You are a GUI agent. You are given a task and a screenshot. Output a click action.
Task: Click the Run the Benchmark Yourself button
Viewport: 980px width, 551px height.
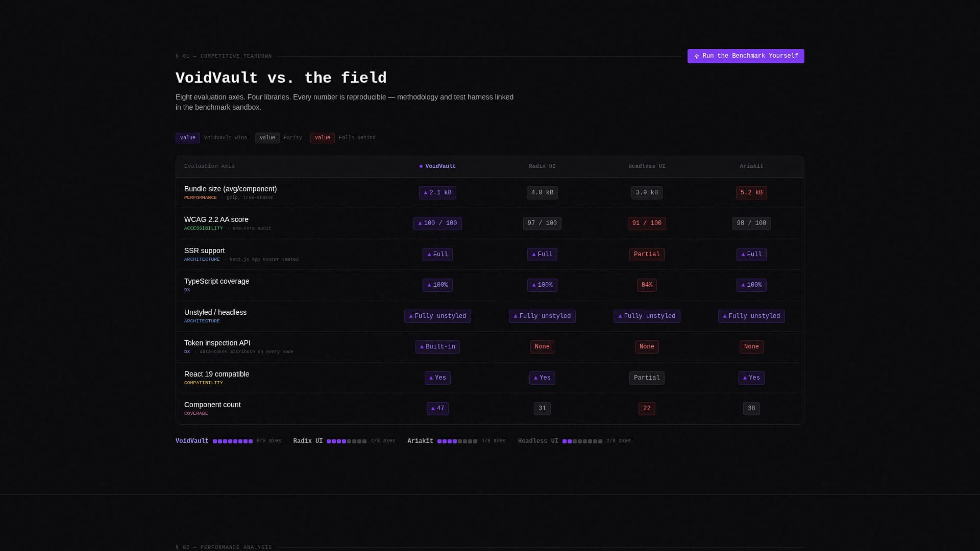click(x=746, y=56)
